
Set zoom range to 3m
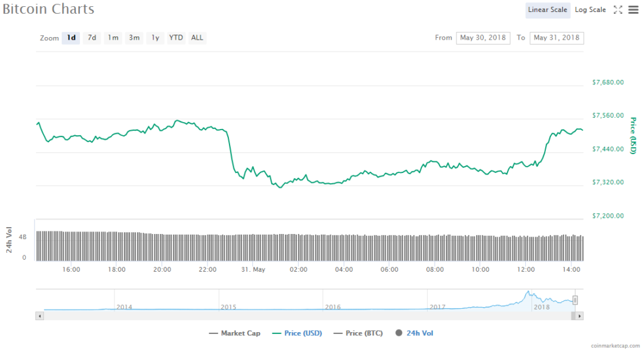coord(135,38)
